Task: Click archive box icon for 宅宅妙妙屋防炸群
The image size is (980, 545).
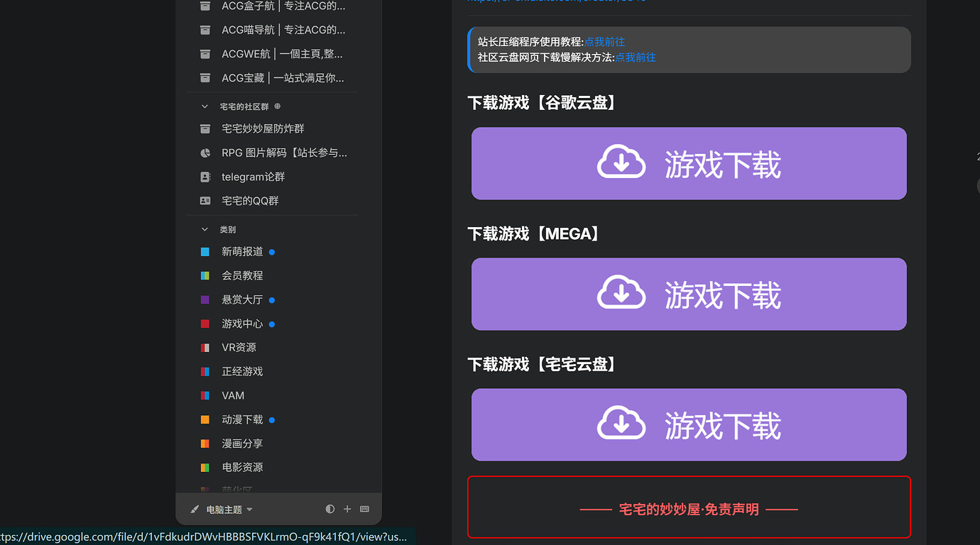Action: tap(205, 128)
